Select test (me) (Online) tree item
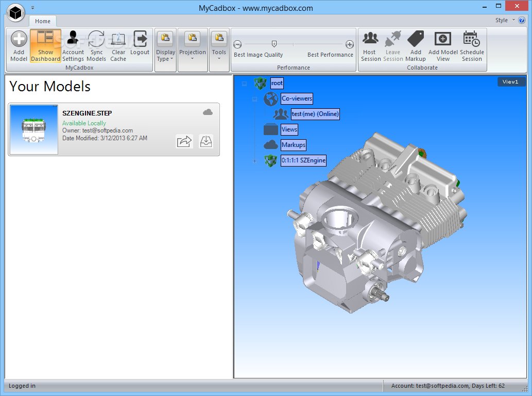Viewport: 532px width, 396px height. [x=315, y=114]
